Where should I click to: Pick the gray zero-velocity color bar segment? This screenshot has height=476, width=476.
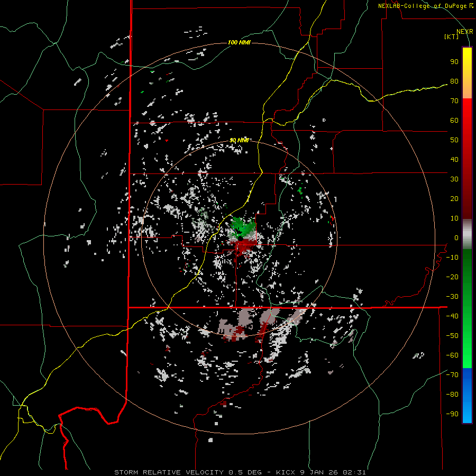click(x=467, y=234)
